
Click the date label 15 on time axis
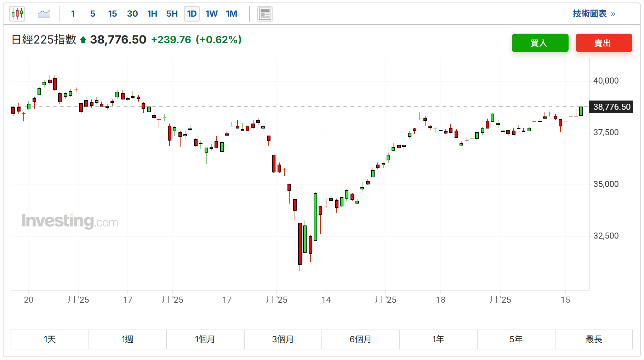pos(565,300)
